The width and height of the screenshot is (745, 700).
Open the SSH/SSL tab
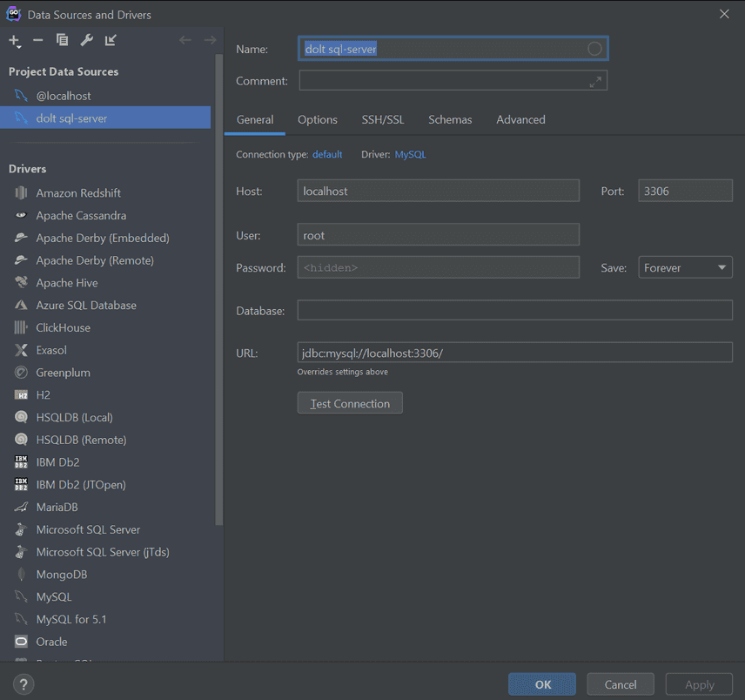coord(383,120)
